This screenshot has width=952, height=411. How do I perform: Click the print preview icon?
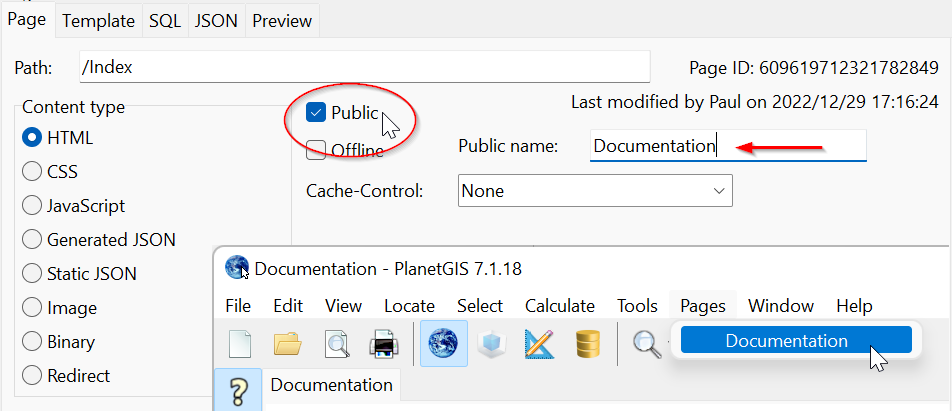pyautogui.click(x=336, y=344)
